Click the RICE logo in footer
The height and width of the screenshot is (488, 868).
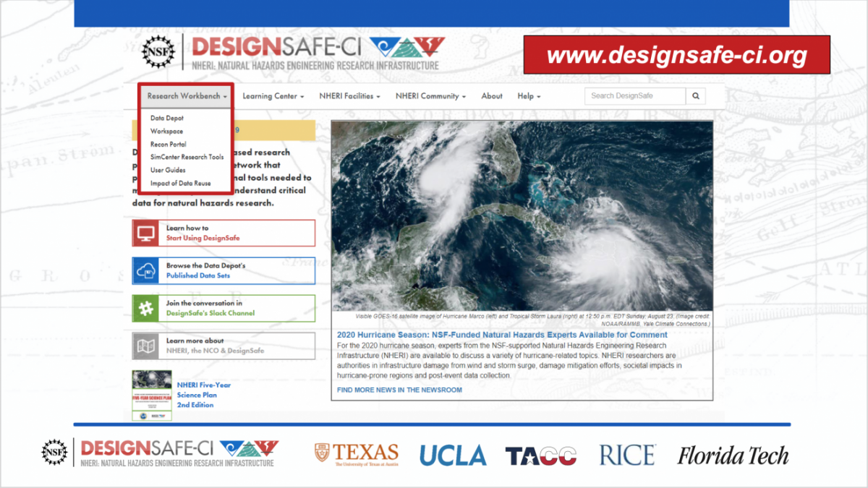click(627, 455)
